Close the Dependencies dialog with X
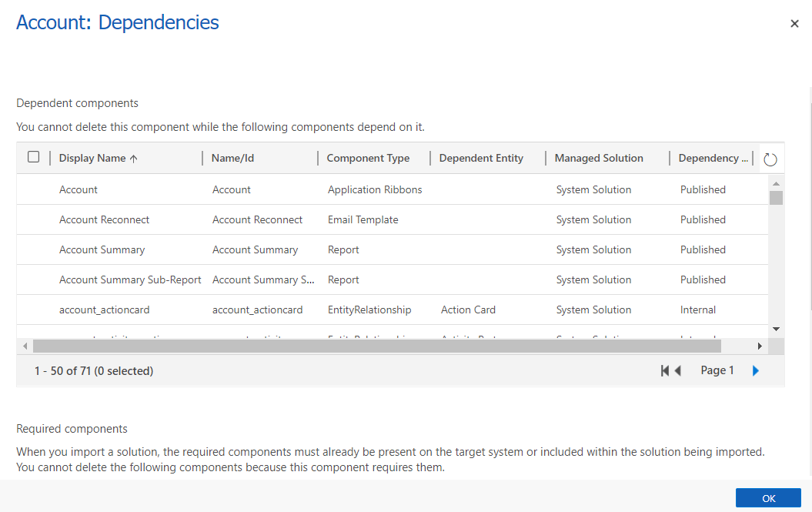 click(794, 24)
